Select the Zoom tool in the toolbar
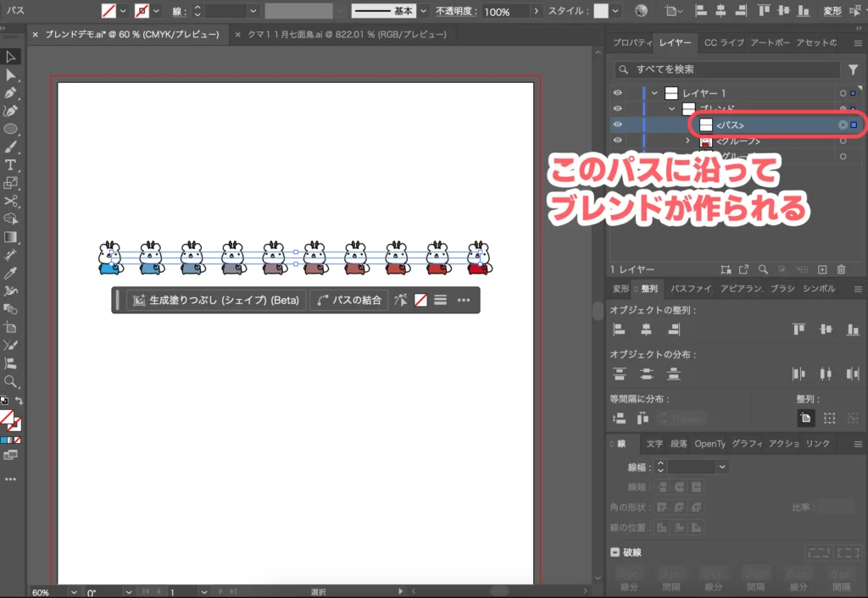 click(11, 382)
